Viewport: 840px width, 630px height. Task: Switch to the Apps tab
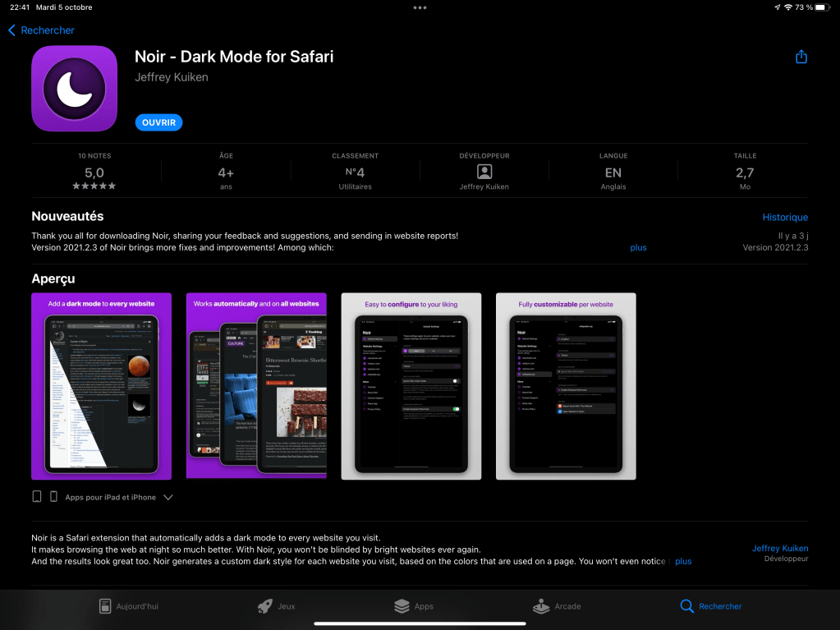pos(413,606)
